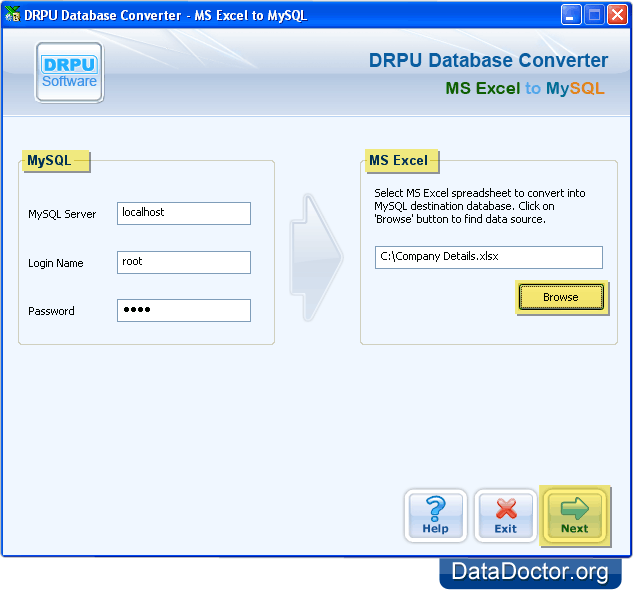Select the Password input box
Screen dimensions: 633x590
coord(184,310)
